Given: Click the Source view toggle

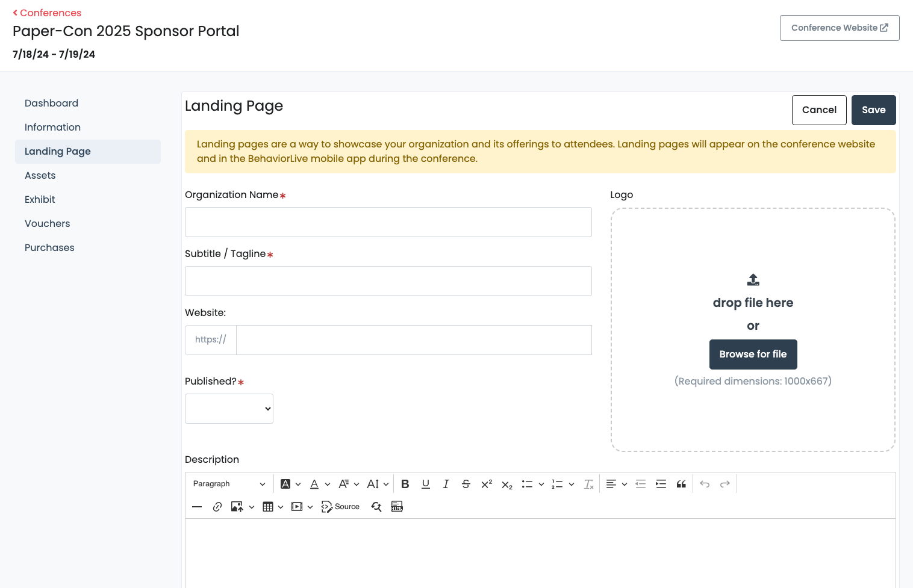Looking at the screenshot, I should pos(340,506).
